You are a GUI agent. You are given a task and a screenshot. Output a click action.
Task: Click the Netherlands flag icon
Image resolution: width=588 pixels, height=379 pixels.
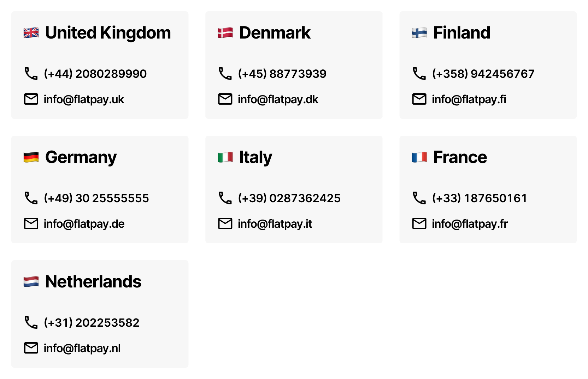[31, 282]
